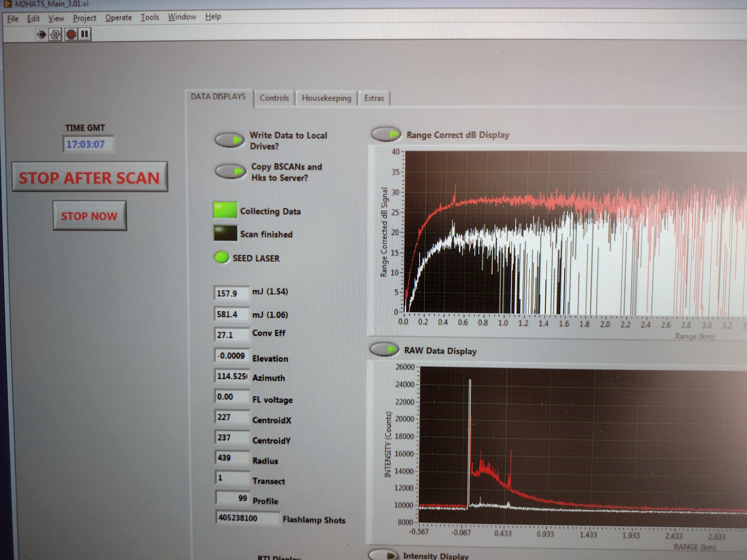Image resolution: width=747 pixels, height=560 pixels.
Task: Toggle the Range Correct dB Display switch
Action: pyautogui.click(x=386, y=134)
